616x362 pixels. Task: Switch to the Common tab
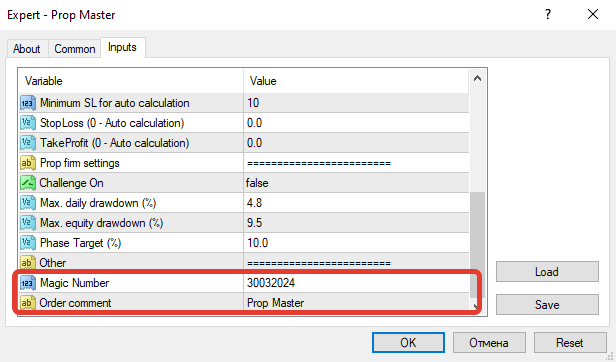(x=75, y=49)
